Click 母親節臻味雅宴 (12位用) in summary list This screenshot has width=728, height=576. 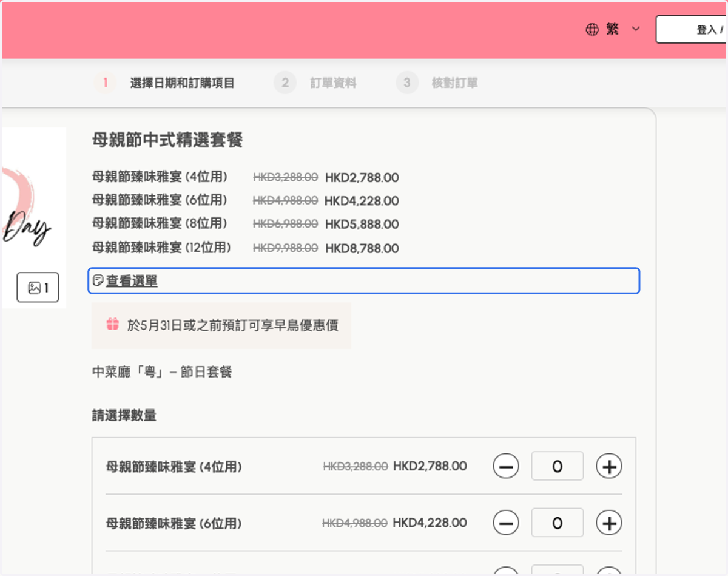click(x=161, y=248)
